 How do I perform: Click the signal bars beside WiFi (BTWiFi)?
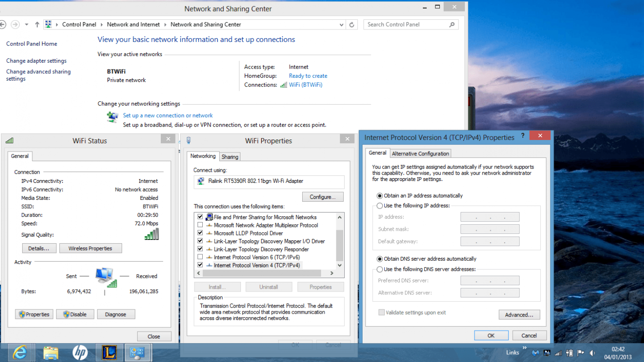click(284, 85)
